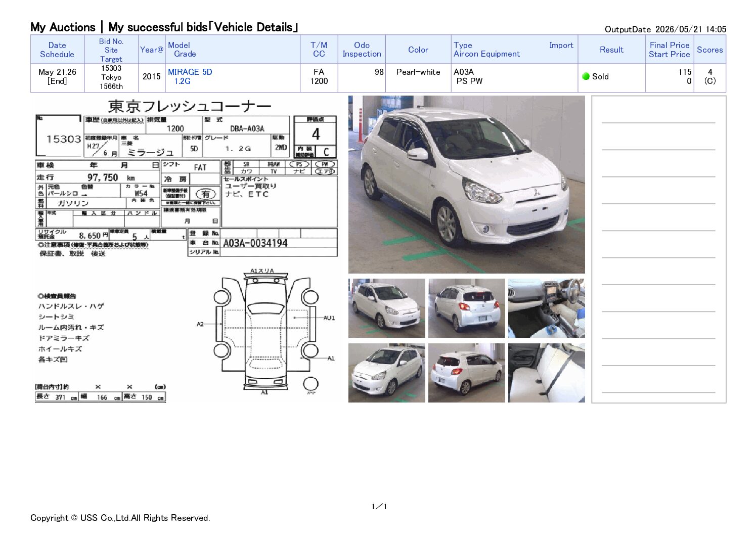756x535 pixels.
Task: Click the USS copyright footer text
Action: [120, 518]
